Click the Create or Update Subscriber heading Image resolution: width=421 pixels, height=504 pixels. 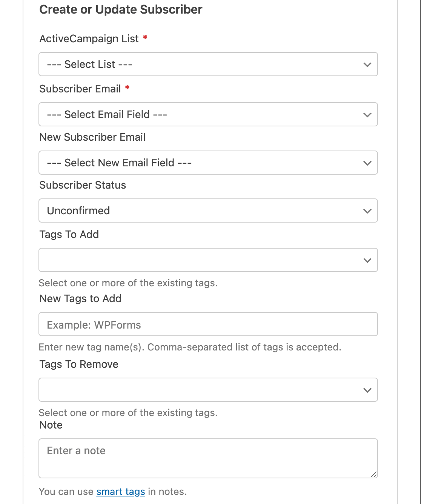click(121, 10)
